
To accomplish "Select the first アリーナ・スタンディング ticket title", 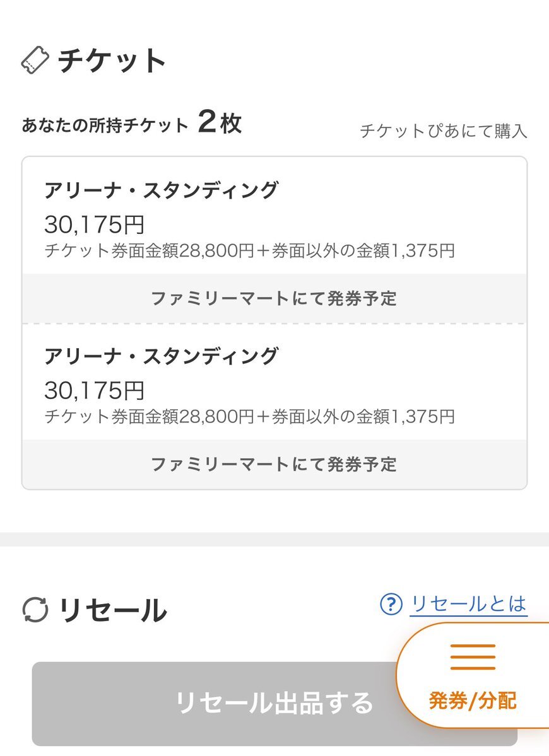I will coord(162,190).
